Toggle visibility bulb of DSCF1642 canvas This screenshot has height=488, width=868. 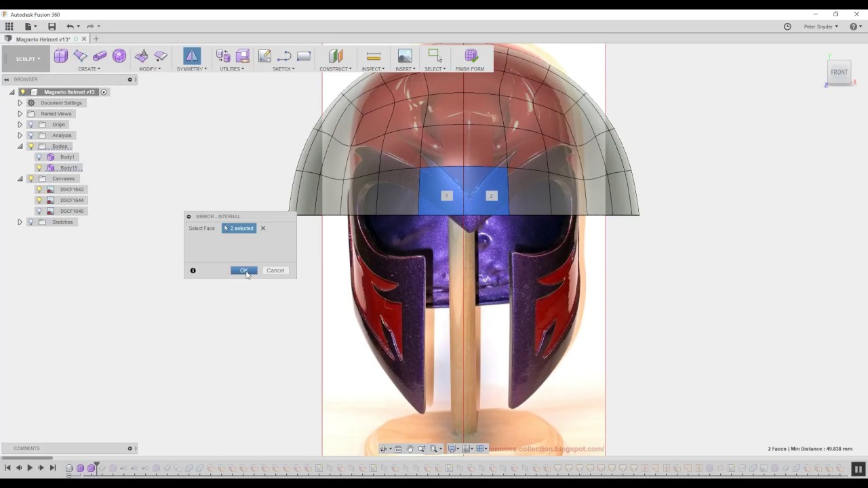[39, 190]
